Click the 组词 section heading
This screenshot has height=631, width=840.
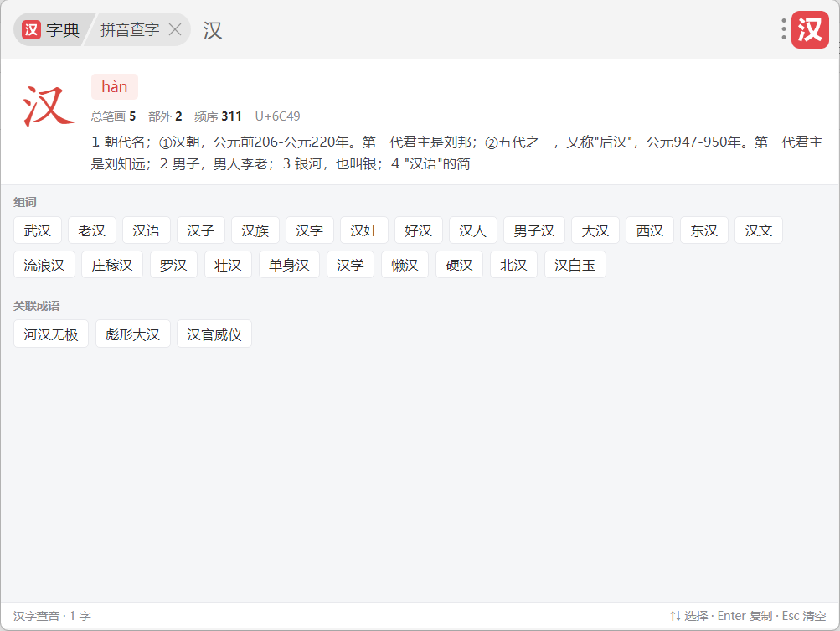[x=25, y=202]
